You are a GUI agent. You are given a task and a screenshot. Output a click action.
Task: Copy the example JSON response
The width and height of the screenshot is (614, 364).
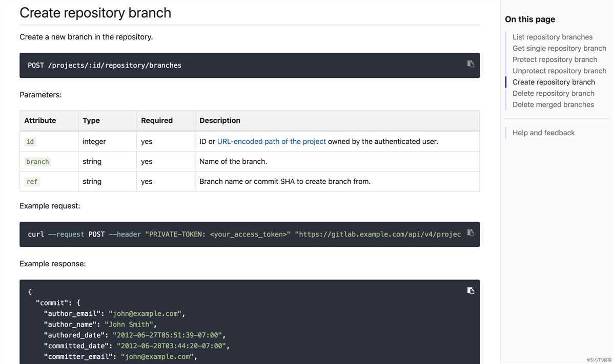[470, 290]
